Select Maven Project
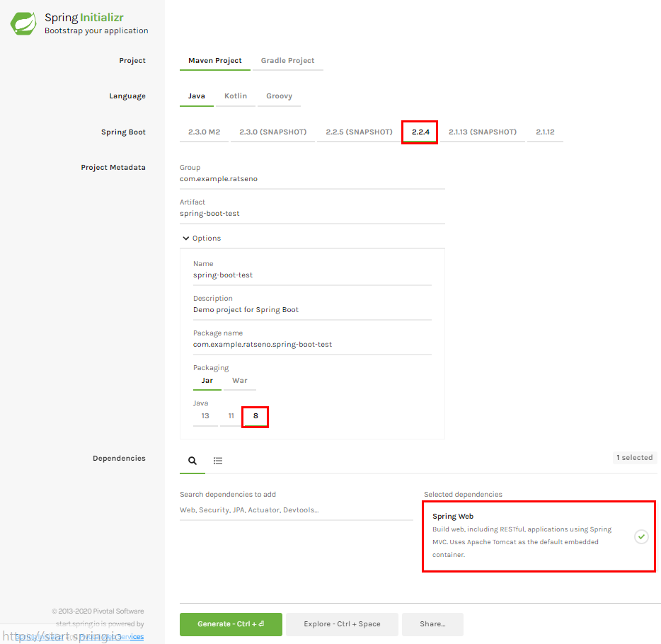Image resolution: width=661 pixels, height=644 pixels. click(x=215, y=61)
